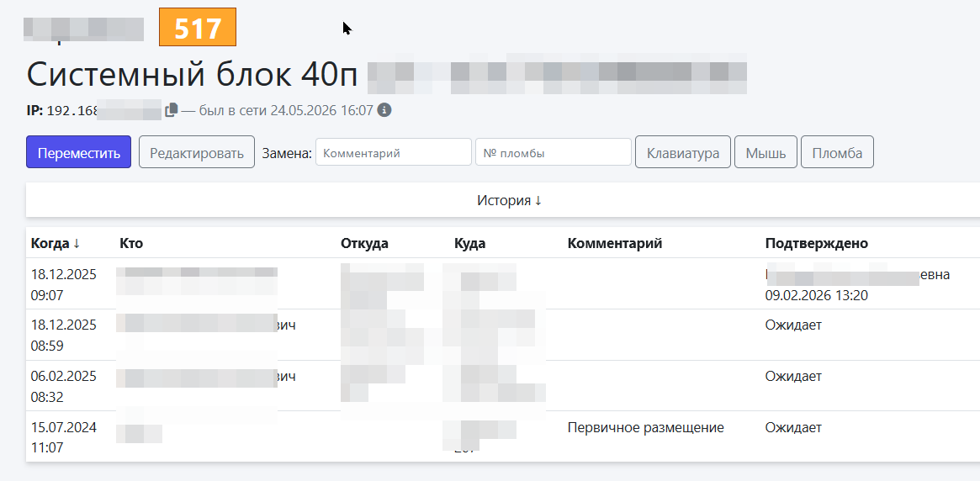The height and width of the screenshot is (481, 980).
Task: Click the last-online text 24.05.2026 16:07
Action: pos(321,110)
